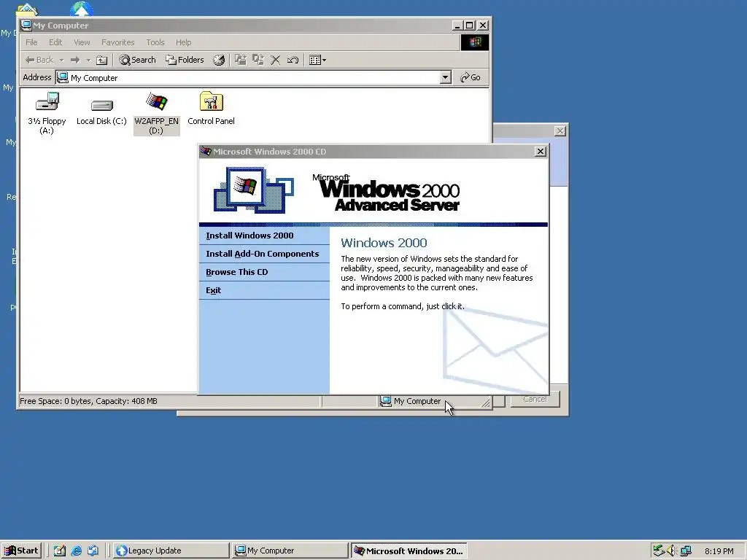Undo the last action in the toolbar
This screenshot has width=747, height=560.
293,60
